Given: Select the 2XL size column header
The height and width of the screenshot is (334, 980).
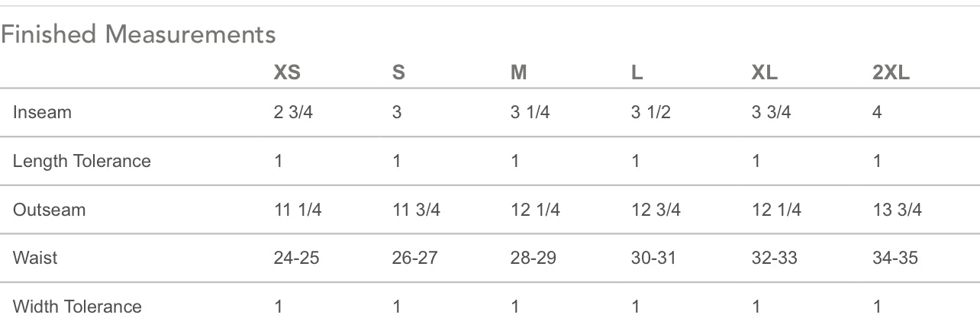Looking at the screenshot, I should [891, 72].
